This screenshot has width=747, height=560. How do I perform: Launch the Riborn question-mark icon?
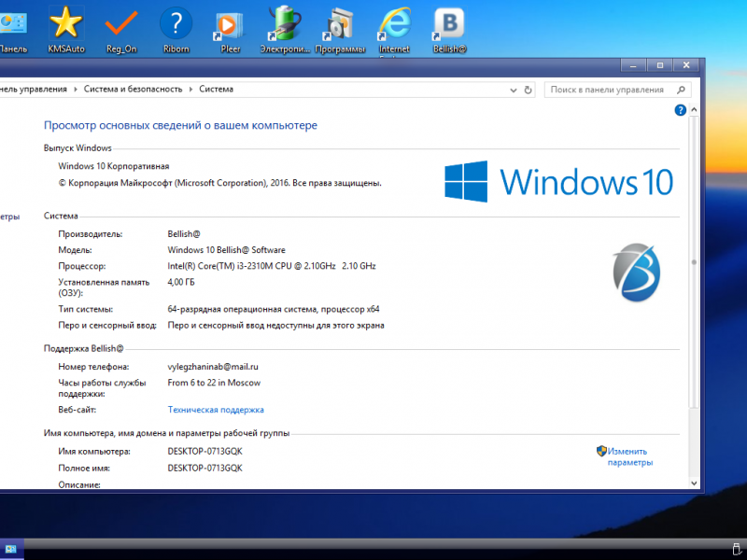click(x=176, y=29)
